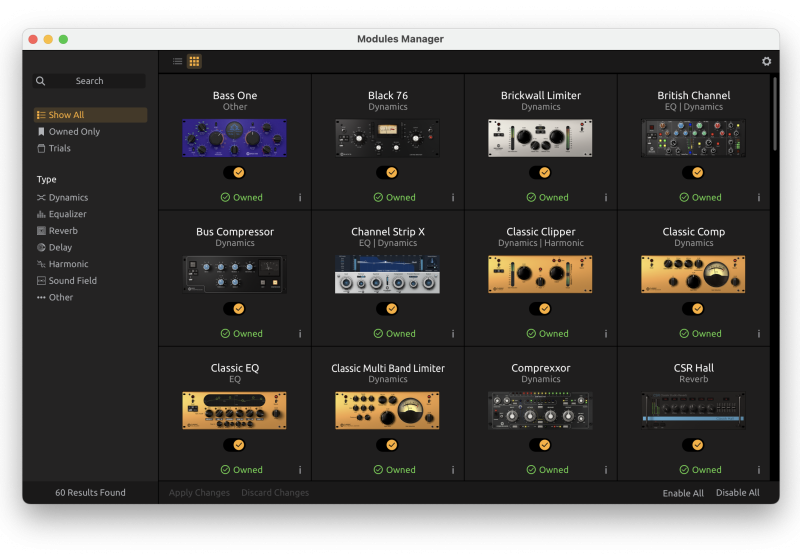The height and width of the screenshot is (560, 800).
Task: Click info icon on Classic Clipper card
Action: (605, 334)
